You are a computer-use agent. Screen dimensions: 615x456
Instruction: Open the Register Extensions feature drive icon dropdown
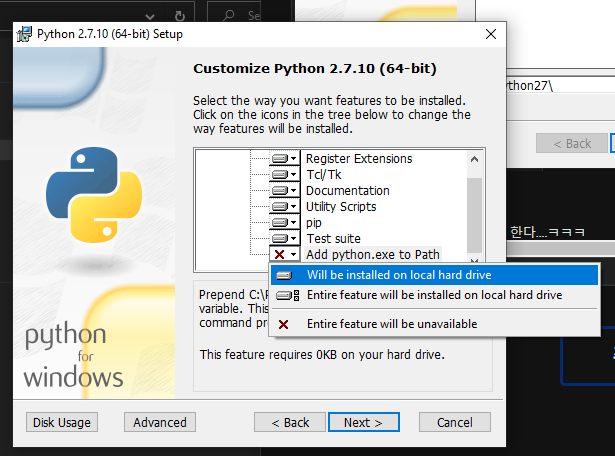(x=284, y=158)
